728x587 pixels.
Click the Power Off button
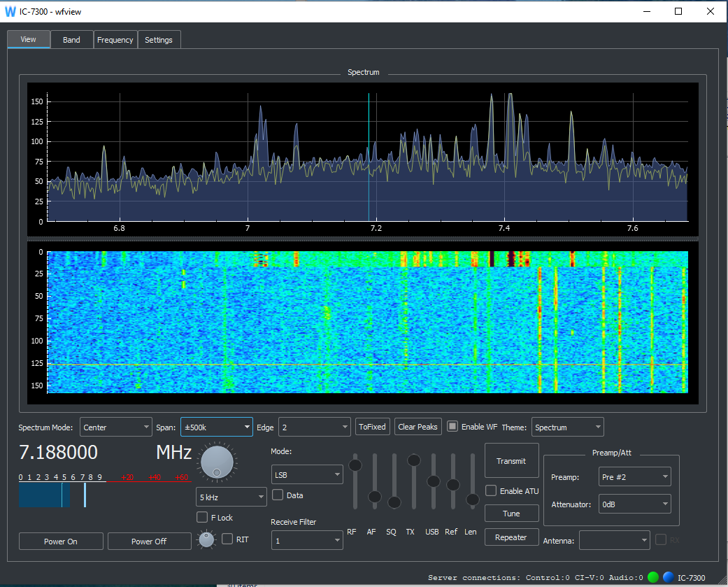(x=149, y=541)
